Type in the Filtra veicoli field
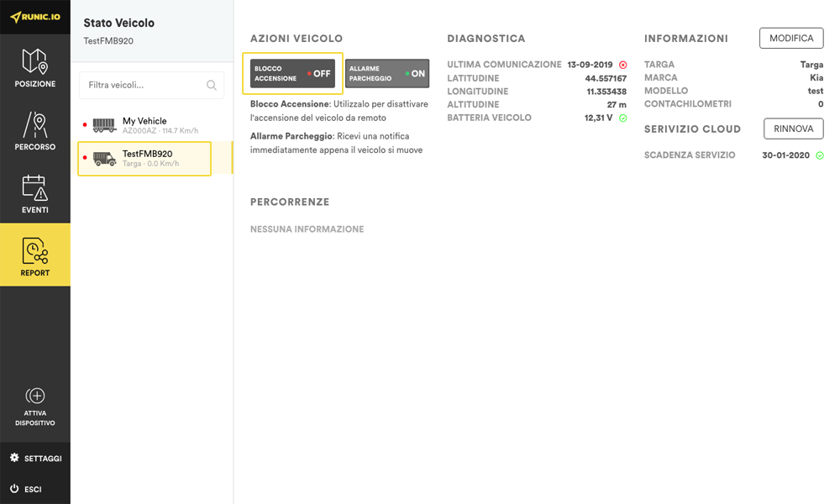Viewport: 840px width, 504px height. pos(143,85)
